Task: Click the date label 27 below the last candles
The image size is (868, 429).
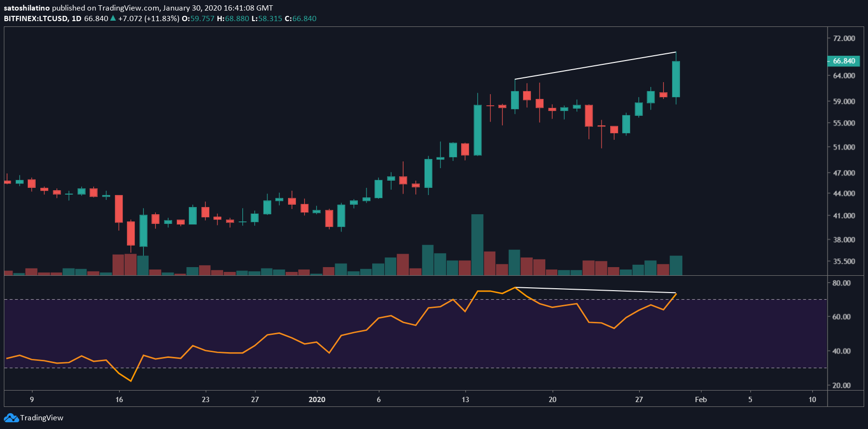Action: pos(639,400)
